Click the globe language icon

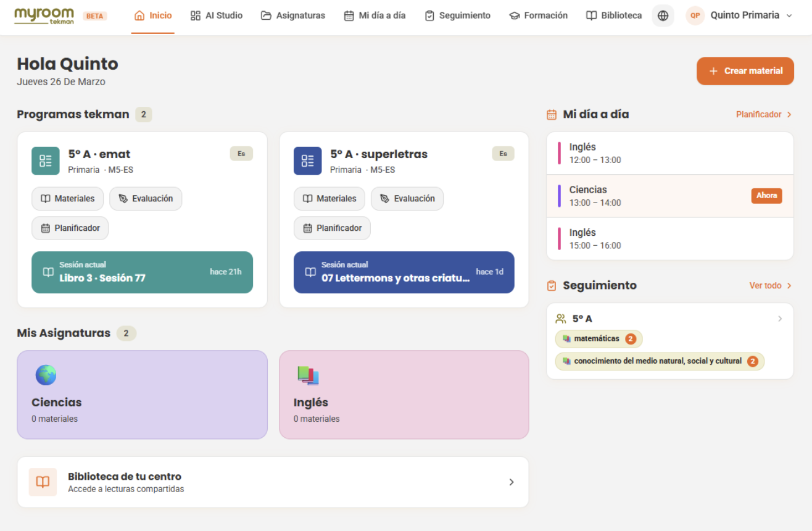click(x=663, y=15)
